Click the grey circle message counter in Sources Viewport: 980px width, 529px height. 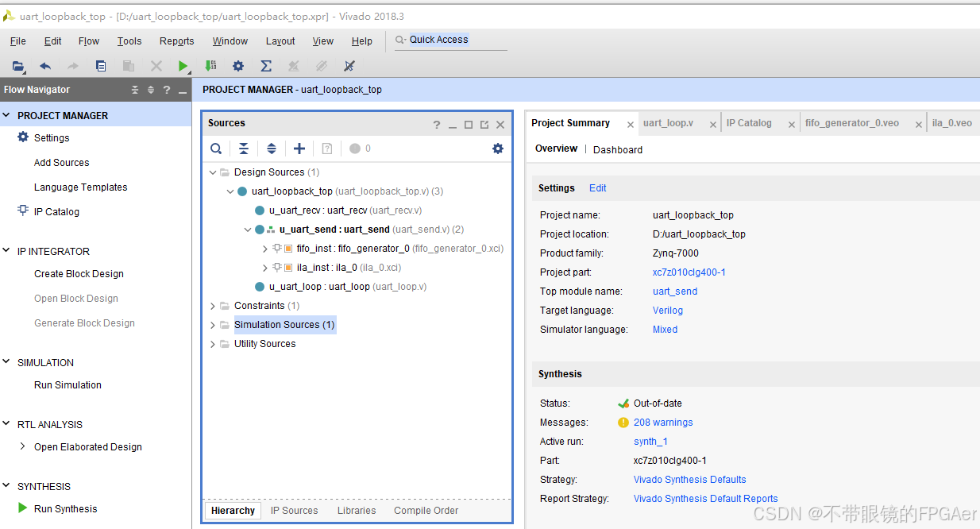355,149
